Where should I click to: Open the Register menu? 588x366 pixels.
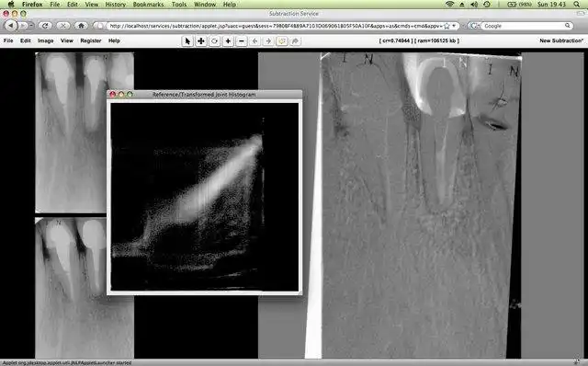click(x=91, y=40)
